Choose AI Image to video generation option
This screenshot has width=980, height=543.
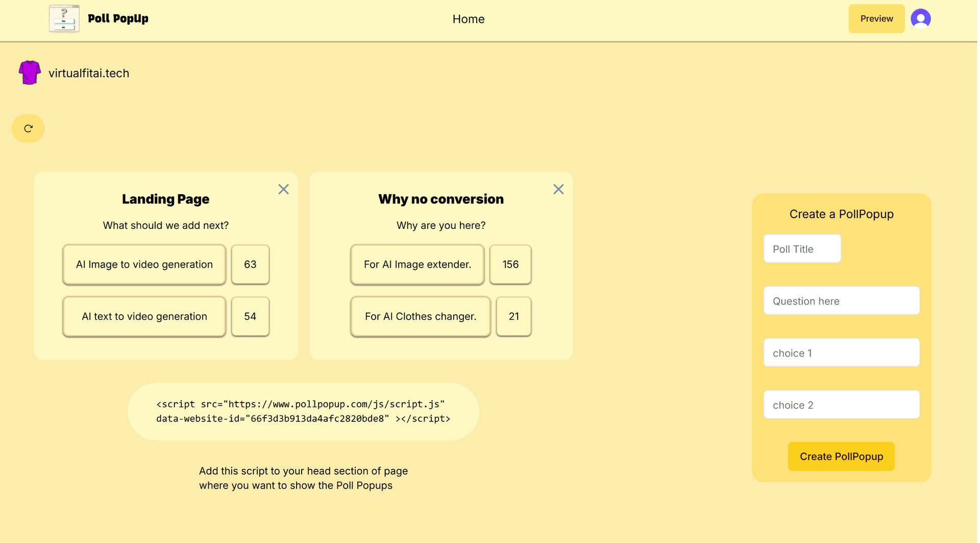tap(144, 265)
